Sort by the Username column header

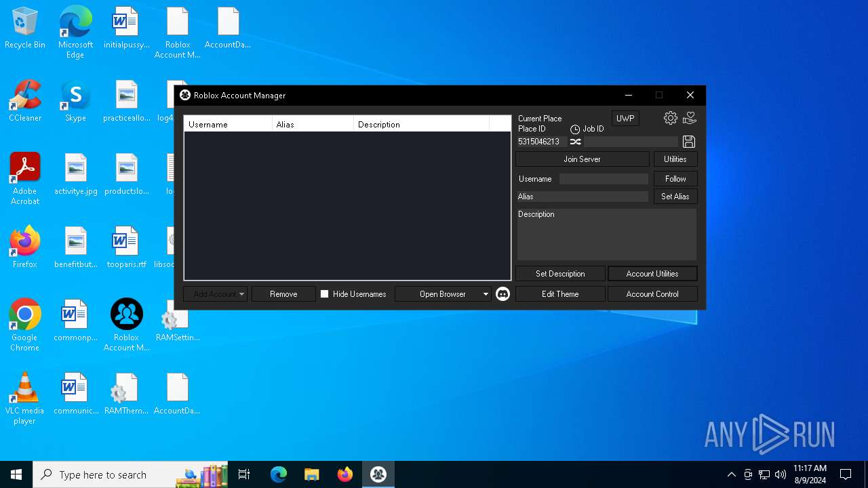pyautogui.click(x=228, y=124)
